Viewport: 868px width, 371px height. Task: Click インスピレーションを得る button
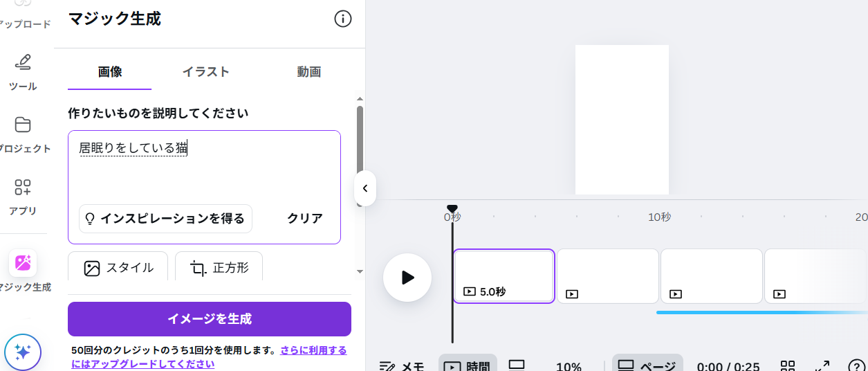point(165,219)
